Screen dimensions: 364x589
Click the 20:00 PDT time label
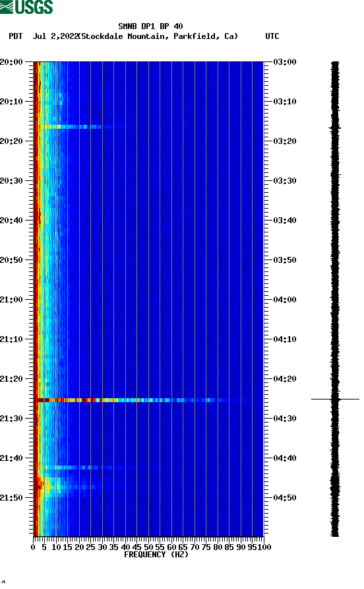11,62
